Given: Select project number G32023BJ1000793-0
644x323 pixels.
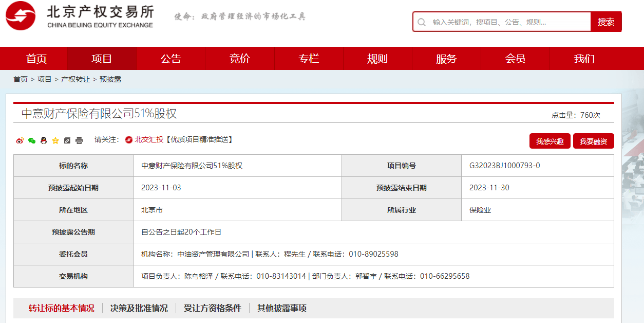Looking at the screenshot, I should 505,166.
